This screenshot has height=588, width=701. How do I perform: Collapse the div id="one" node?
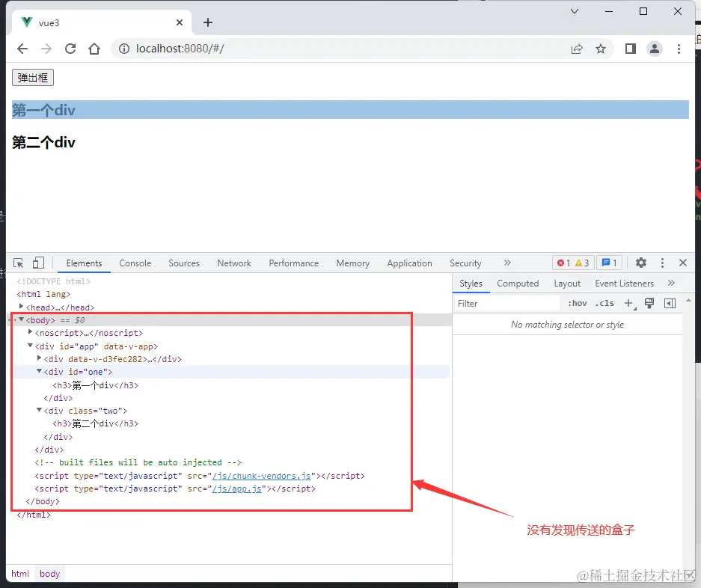click(x=39, y=371)
